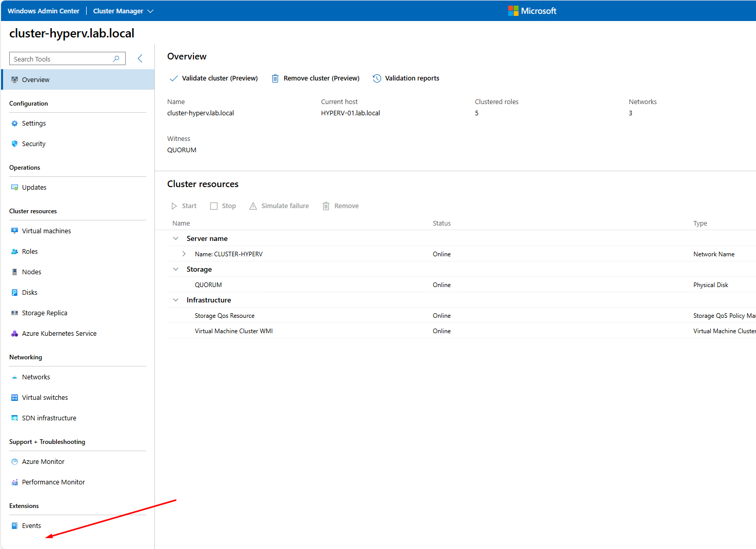Click the Disks icon in sidebar
This screenshot has width=756, height=549.
[14, 293]
